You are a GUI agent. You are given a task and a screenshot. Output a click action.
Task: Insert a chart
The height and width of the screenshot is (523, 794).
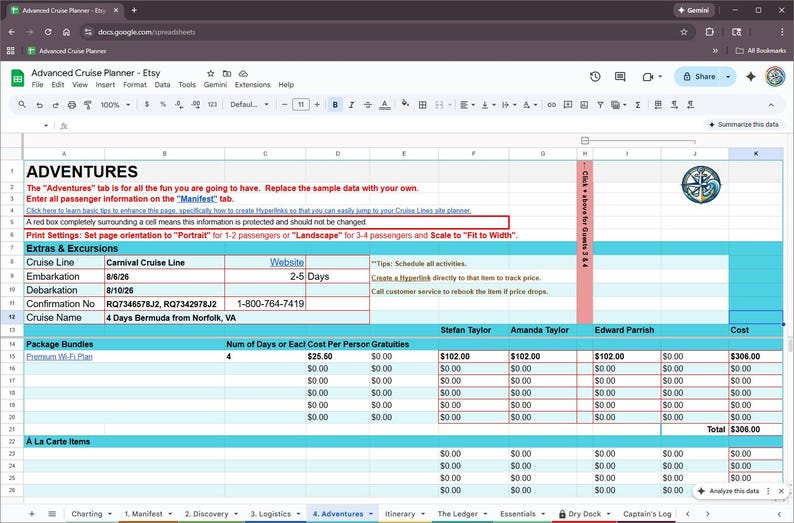(584, 105)
